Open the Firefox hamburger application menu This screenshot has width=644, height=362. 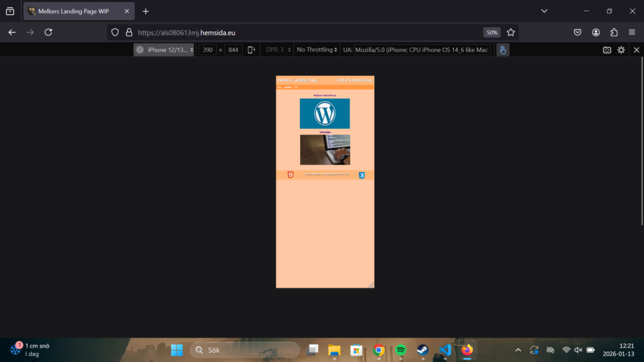point(632,32)
